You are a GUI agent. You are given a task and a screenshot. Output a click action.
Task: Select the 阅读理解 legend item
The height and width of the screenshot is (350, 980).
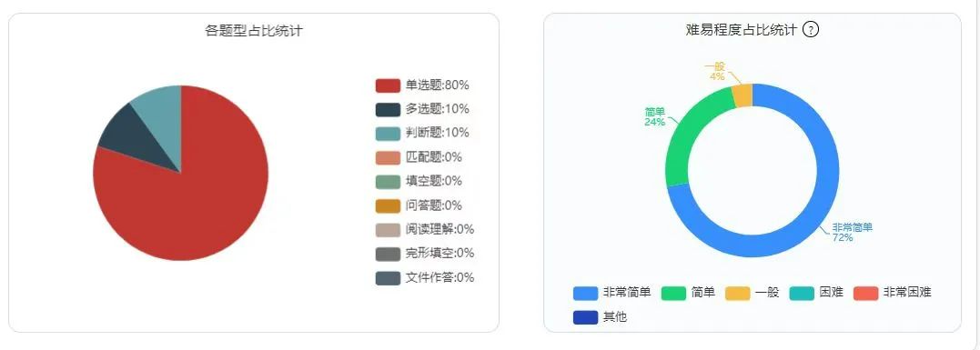click(425, 229)
